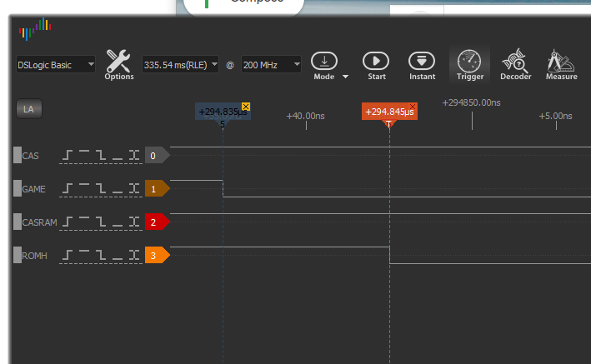
Task: Open the Trigger settings panel
Action: [x=469, y=65]
